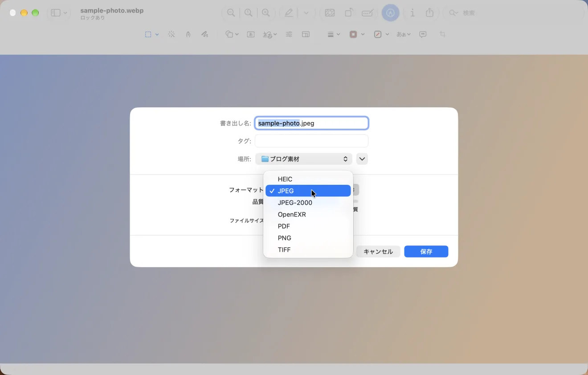Screen dimensions: 588x375
Task: Click the rotate image icon
Action: pos(349,13)
